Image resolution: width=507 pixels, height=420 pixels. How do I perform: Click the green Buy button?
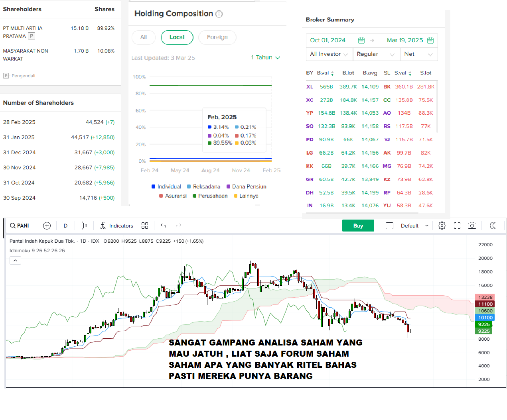tap(358, 226)
